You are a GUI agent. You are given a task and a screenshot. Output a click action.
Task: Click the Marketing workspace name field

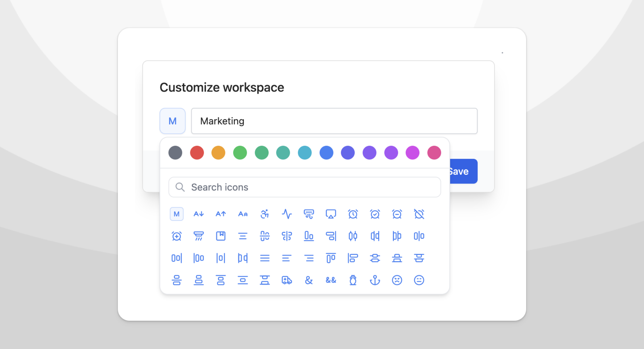tap(334, 121)
